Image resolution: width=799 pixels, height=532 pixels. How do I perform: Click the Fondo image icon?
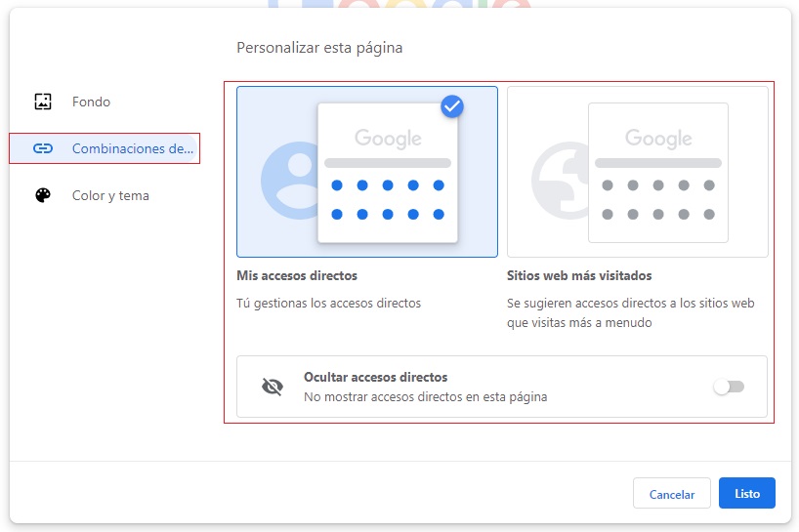coord(42,102)
